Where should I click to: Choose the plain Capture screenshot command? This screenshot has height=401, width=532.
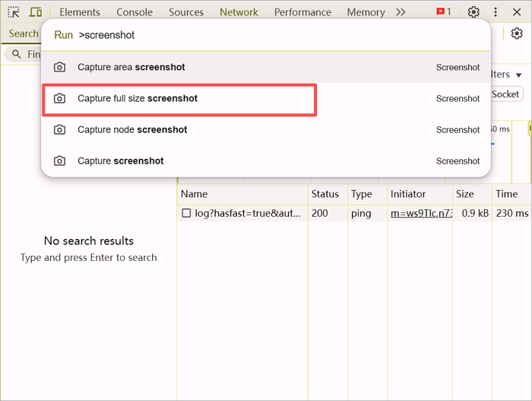[x=120, y=161]
